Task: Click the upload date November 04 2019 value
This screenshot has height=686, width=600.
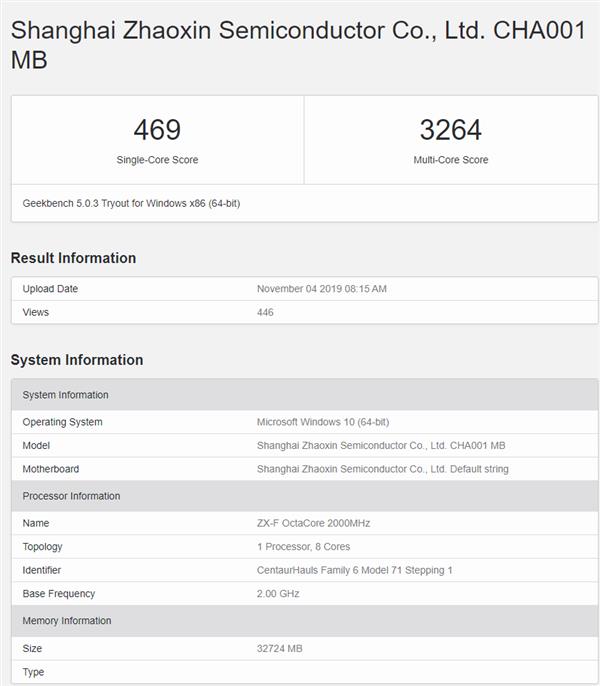Action: tap(321, 289)
